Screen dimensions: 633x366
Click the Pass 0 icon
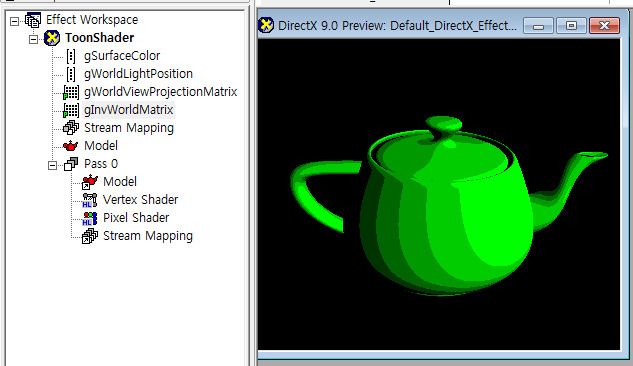tap(71, 164)
